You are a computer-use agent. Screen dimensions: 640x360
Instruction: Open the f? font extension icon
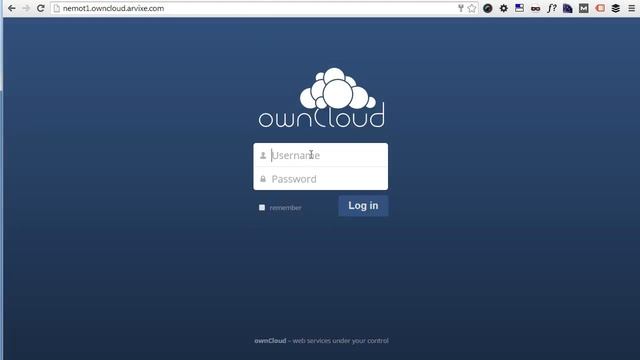[x=552, y=8]
